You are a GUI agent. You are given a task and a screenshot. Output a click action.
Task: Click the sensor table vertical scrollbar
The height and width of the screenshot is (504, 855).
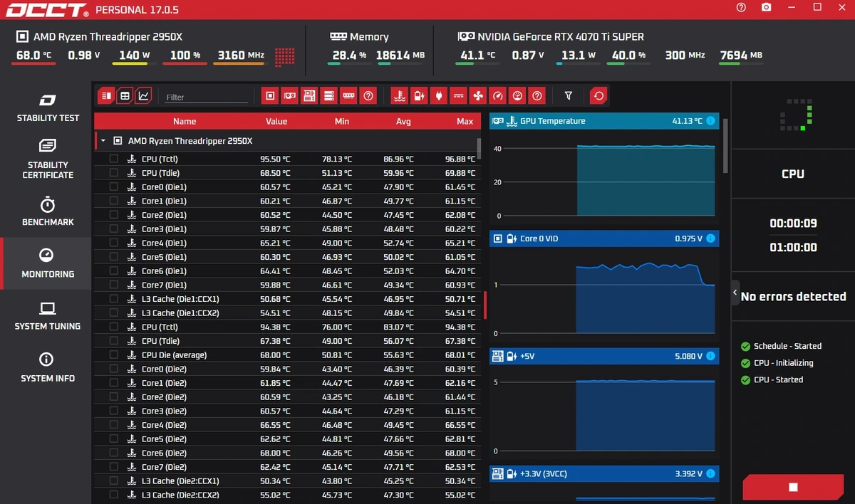479,148
